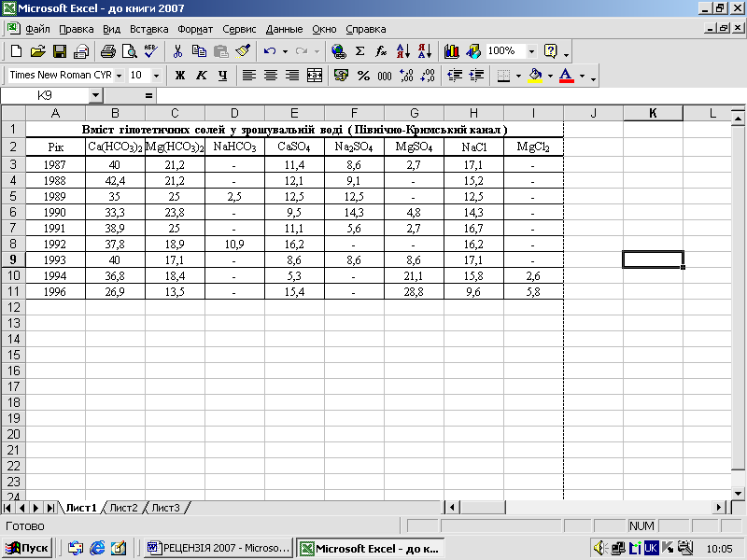The height and width of the screenshot is (560, 747).
Task: Apply the 000 thousands separator style
Action: point(385,76)
